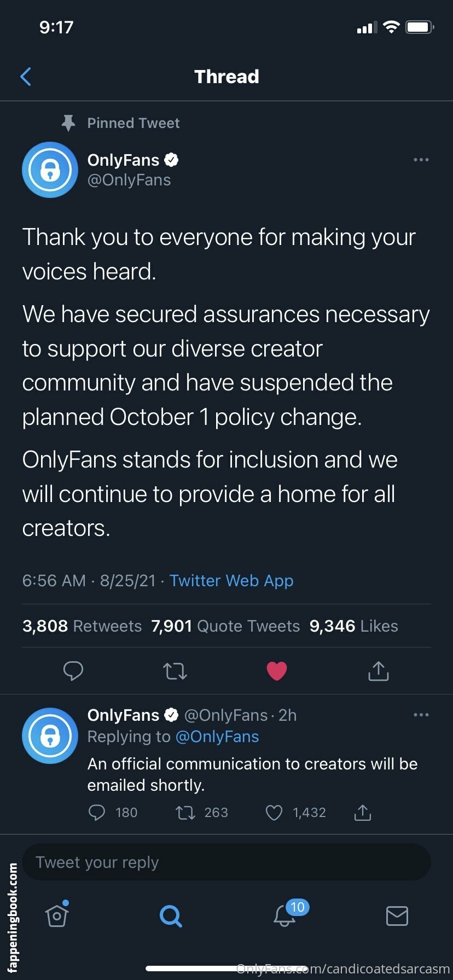Open the Search tab

(171, 915)
